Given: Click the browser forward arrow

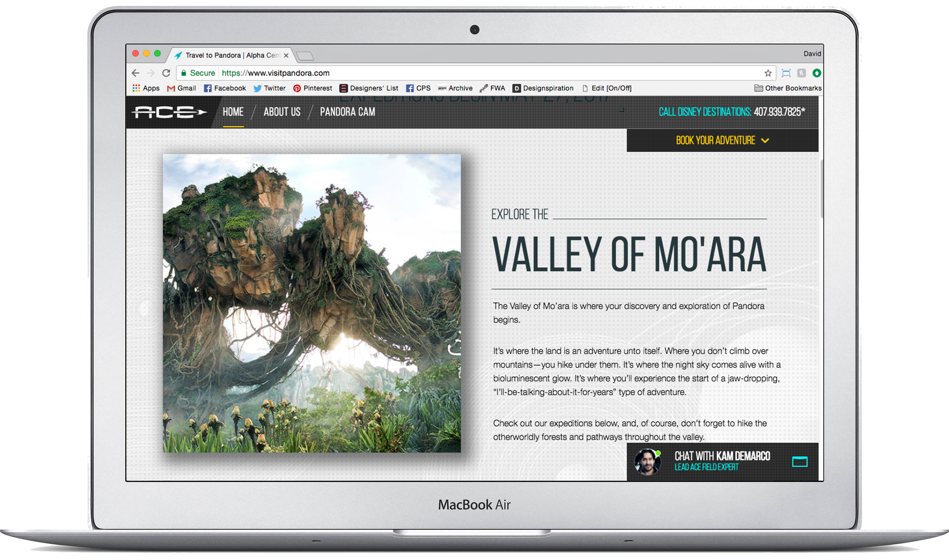Looking at the screenshot, I should coord(151,73).
